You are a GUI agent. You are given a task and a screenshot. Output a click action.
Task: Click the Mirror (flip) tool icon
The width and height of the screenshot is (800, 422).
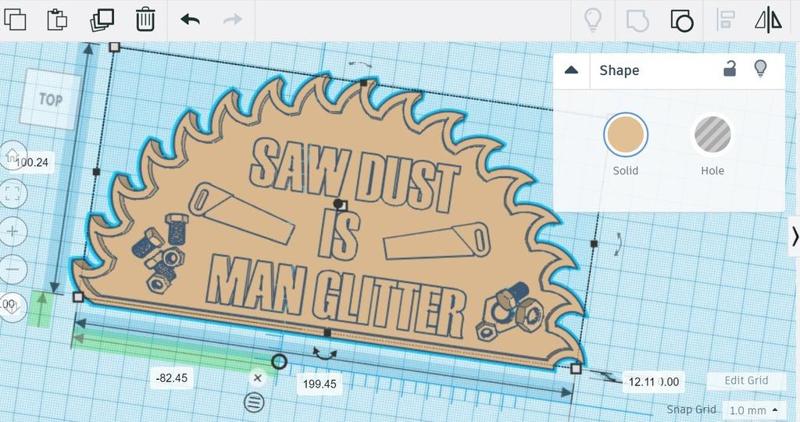(768, 20)
